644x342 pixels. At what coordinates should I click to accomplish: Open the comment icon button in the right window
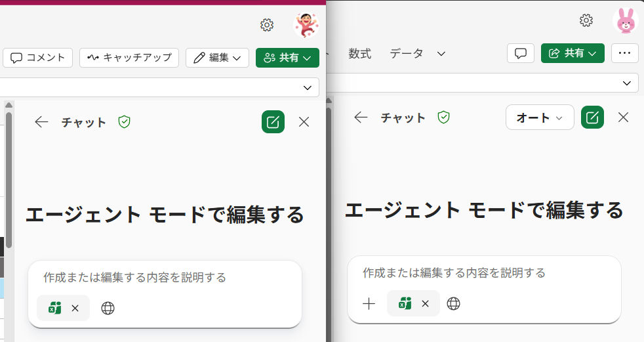click(x=521, y=53)
